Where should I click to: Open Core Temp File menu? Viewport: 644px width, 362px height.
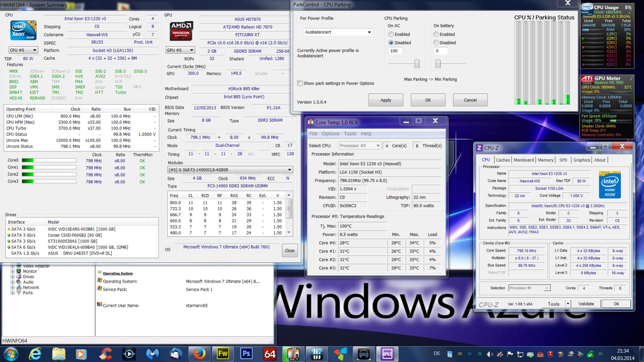pyautogui.click(x=313, y=134)
